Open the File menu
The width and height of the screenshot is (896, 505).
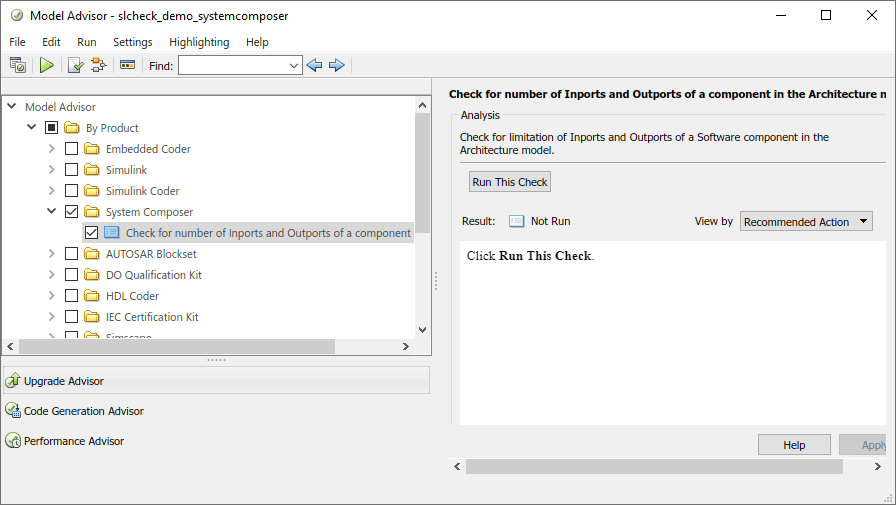pyautogui.click(x=17, y=42)
